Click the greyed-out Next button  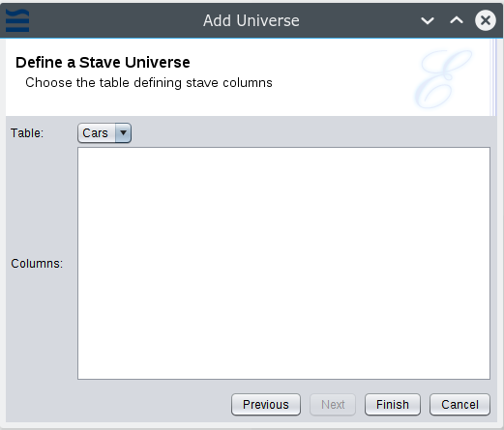[333, 405]
